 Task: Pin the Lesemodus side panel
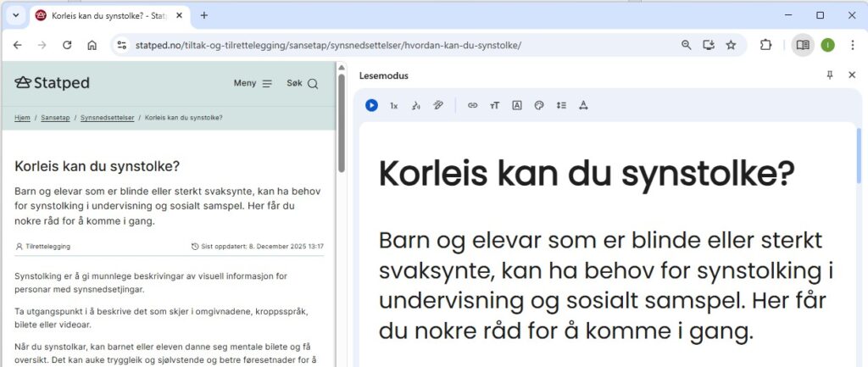pos(830,75)
